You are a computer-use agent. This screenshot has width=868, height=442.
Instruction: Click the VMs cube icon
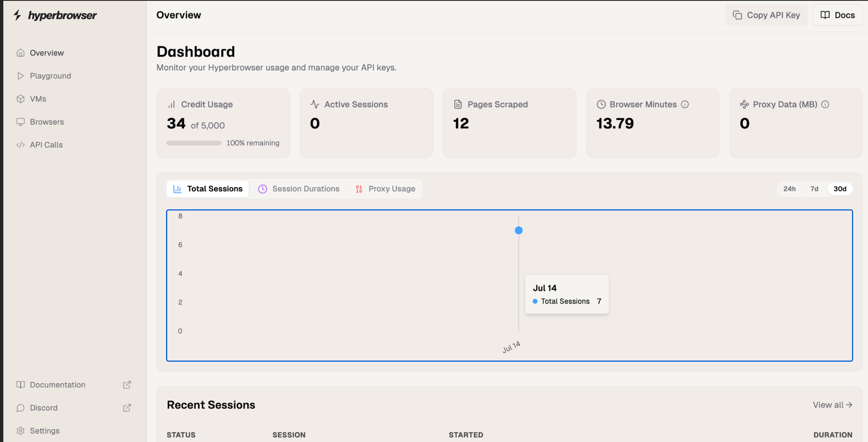(20, 99)
